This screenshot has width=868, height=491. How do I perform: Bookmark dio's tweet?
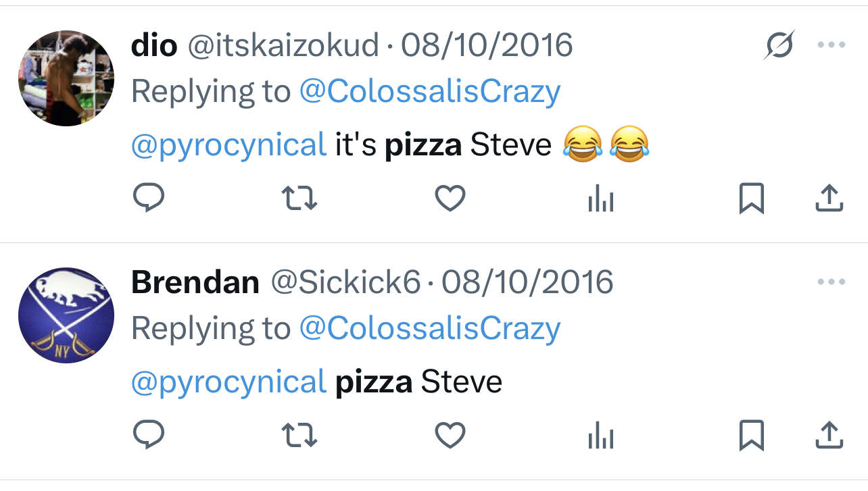[x=751, y=199]
